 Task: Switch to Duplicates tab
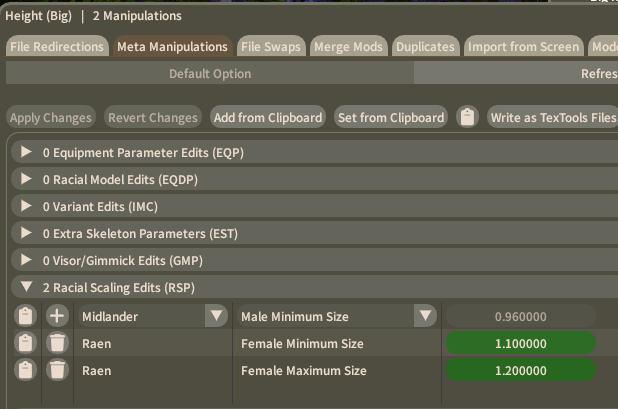[426, 46]
